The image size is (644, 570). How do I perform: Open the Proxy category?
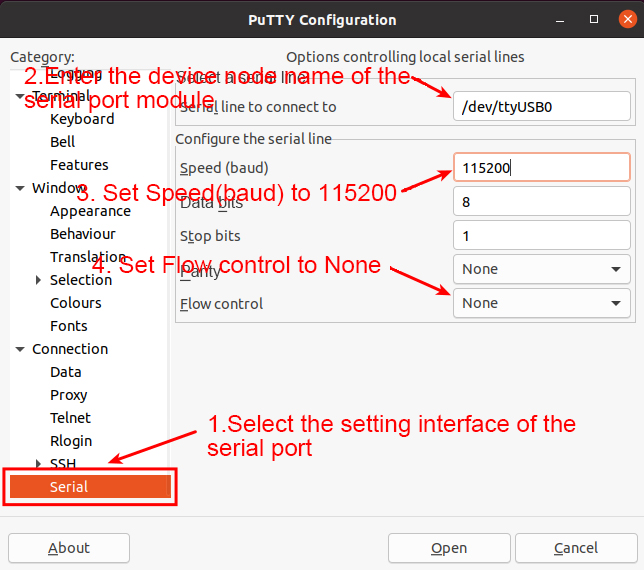[x=69, y=395]
